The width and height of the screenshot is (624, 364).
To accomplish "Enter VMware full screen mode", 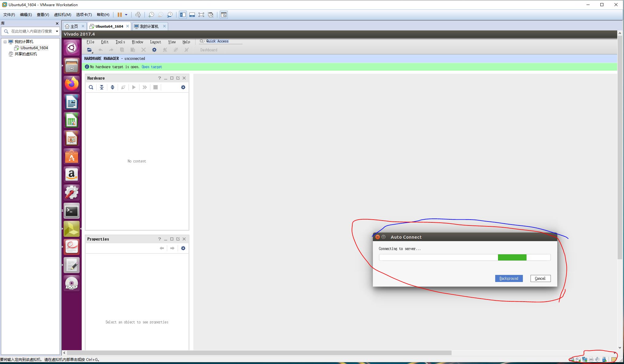I will (x=201, y=15).
